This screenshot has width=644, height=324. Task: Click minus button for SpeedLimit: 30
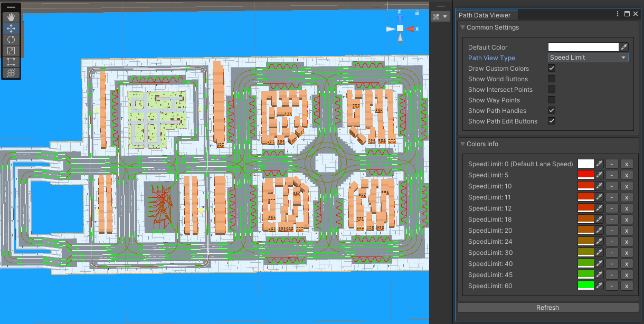[x=612, y=253]
